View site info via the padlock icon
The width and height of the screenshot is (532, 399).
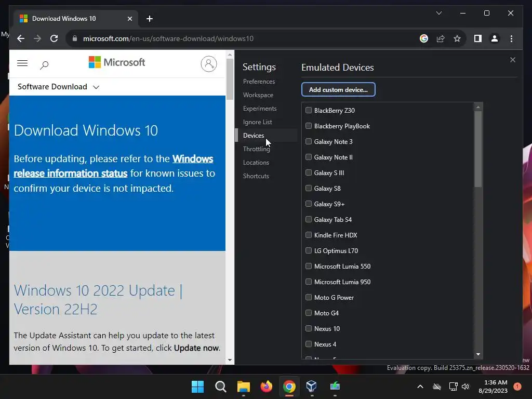(75, 38)
